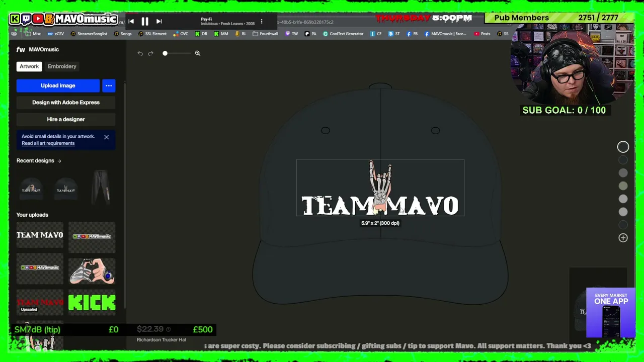The height and width of the screenshot is (362, 644).
Task: Open the CF bookmark
Action: tap(376, 34)
